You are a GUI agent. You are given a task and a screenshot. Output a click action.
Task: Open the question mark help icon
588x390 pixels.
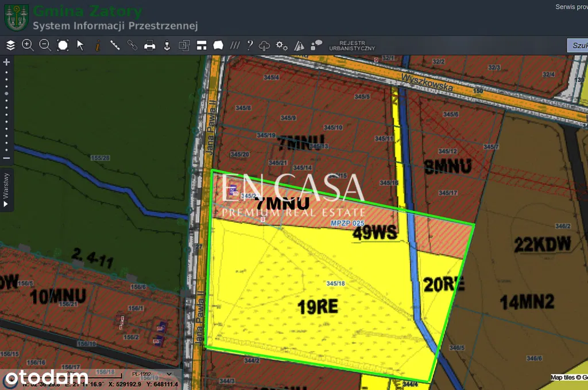click(x=250, y=45)
